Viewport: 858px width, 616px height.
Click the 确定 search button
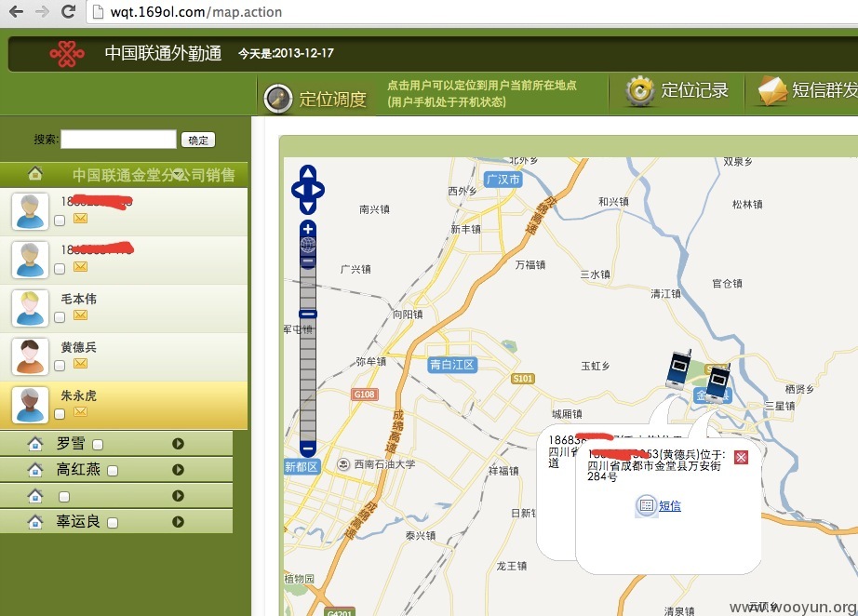click(x=198, y=141)
